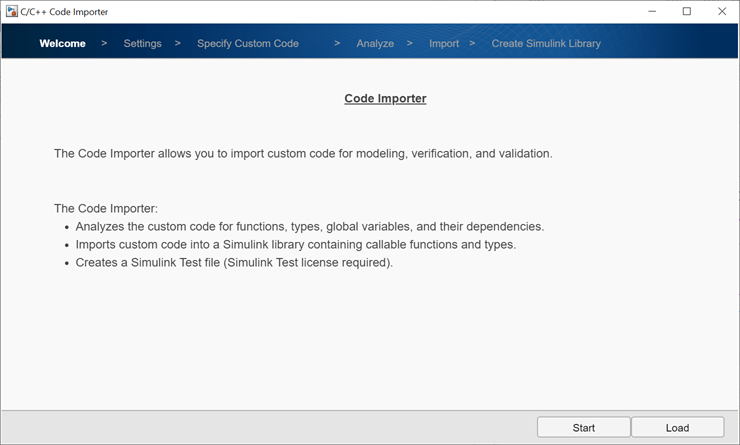Click the chevron before Create Simulink Library

tap(472, 44)
